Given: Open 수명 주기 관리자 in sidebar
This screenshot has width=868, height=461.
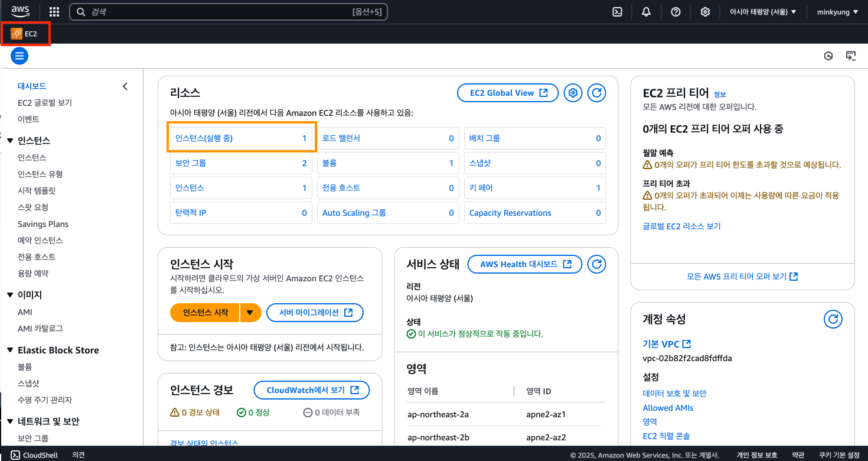Looking at the screenshot, I should point(45,400).
